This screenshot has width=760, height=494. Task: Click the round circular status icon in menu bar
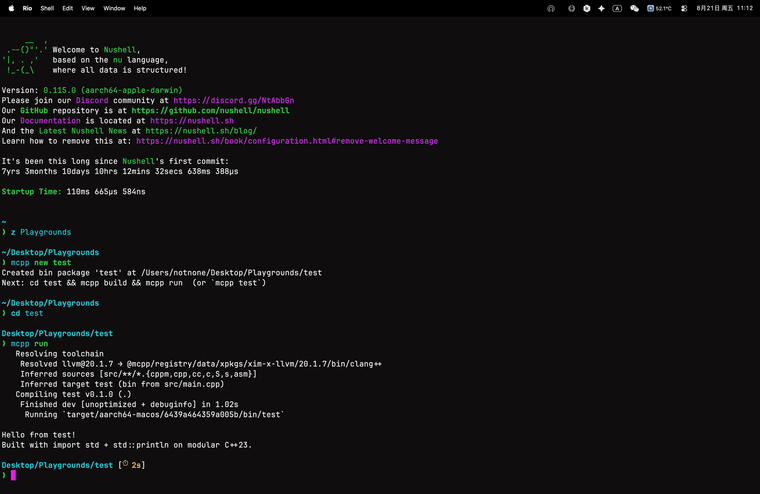coord(571,8)
